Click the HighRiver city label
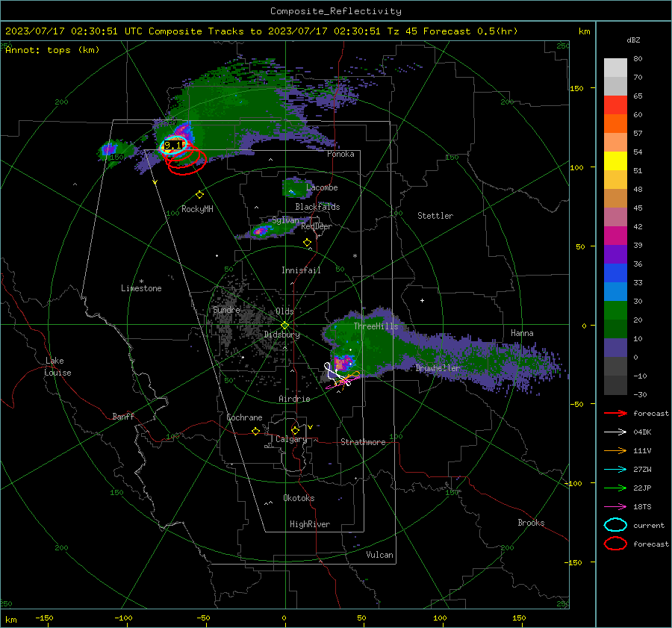 point(309,524)
